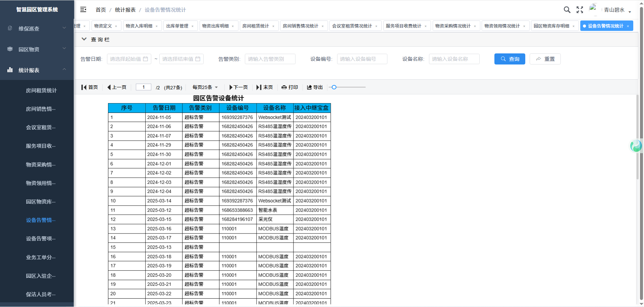Collapse the 查询栏 query panel
The width and height of the screenshot is (644, 307).
coord(84,39)
